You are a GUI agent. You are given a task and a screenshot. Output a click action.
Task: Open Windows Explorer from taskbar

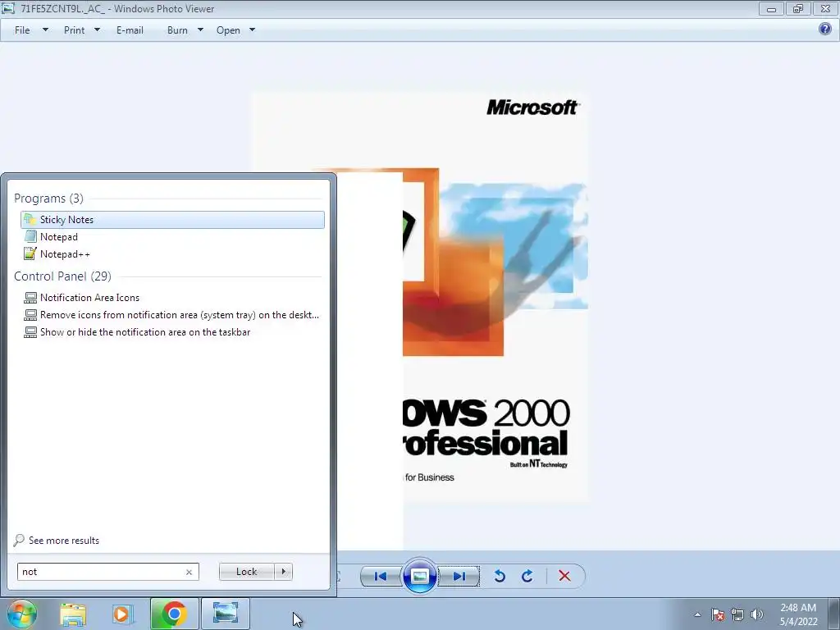click(x=73, y=614)
